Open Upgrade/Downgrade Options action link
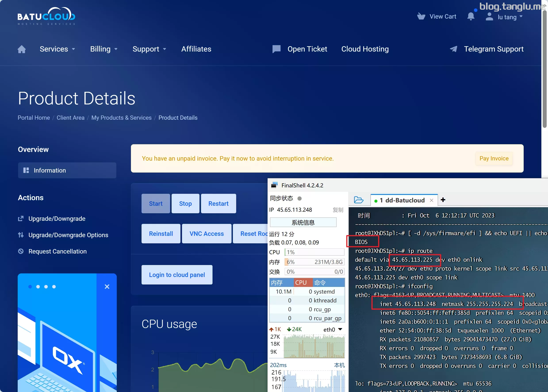Image resolution: width=548 pixels, height=392 pixels. [68, 235]
